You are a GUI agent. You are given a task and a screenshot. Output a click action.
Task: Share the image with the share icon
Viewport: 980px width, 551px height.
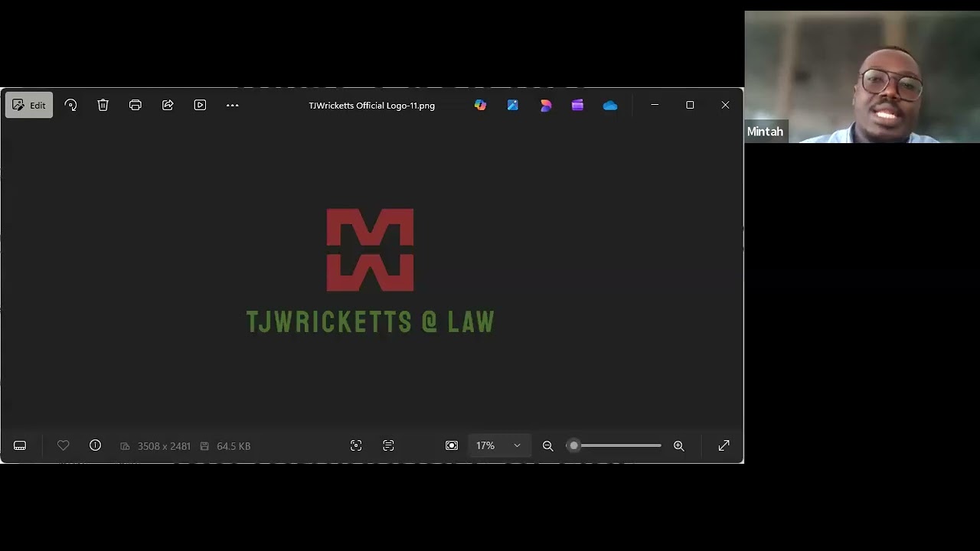click(168, 105)
